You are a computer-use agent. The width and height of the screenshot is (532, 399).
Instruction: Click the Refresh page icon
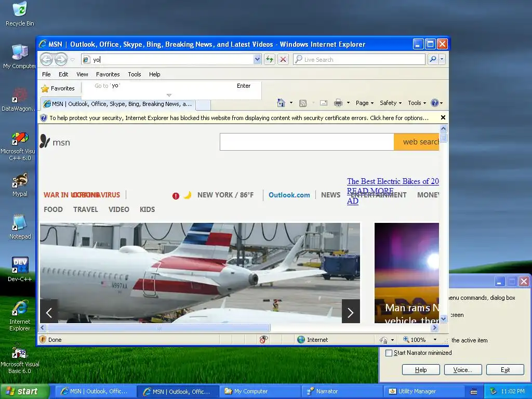270,59
